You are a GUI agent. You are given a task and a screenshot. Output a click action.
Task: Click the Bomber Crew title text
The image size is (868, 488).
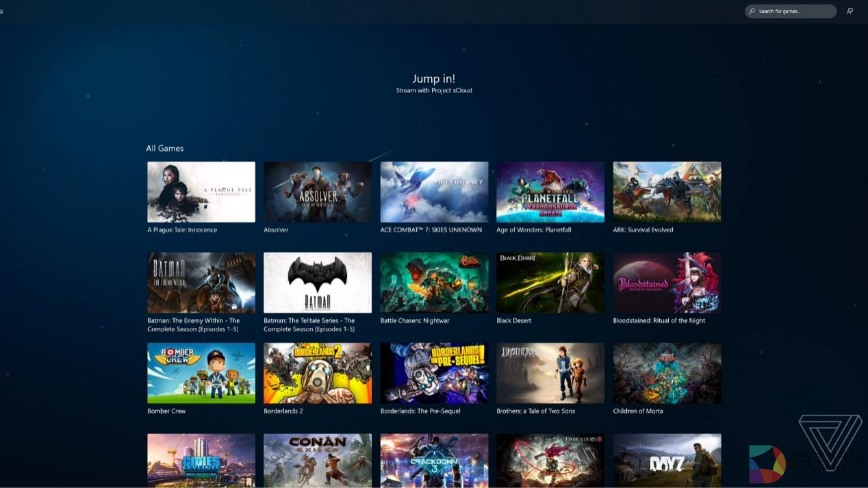click(x=166, y=411)
